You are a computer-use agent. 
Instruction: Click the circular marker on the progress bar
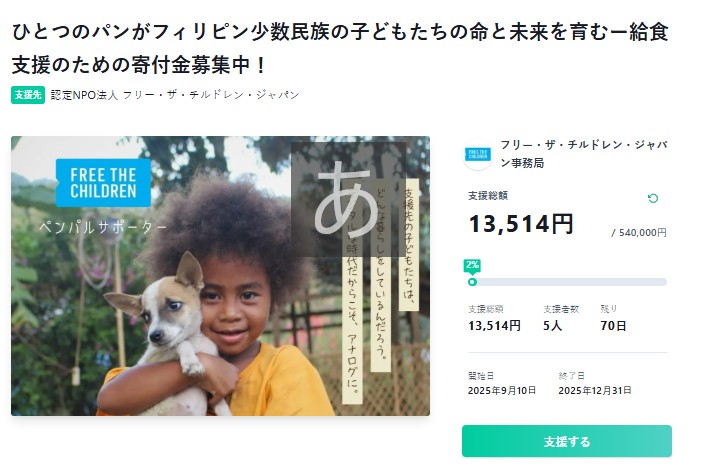472,282
